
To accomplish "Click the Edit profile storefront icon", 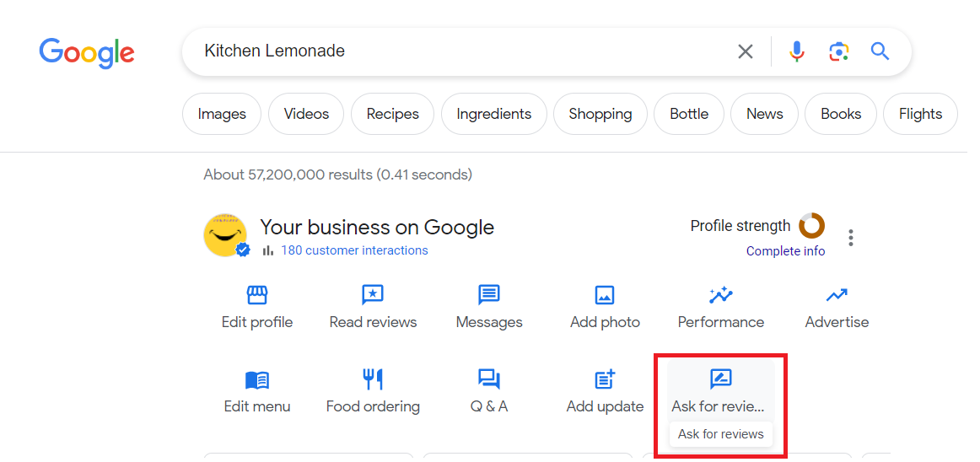I will (257, 294).
